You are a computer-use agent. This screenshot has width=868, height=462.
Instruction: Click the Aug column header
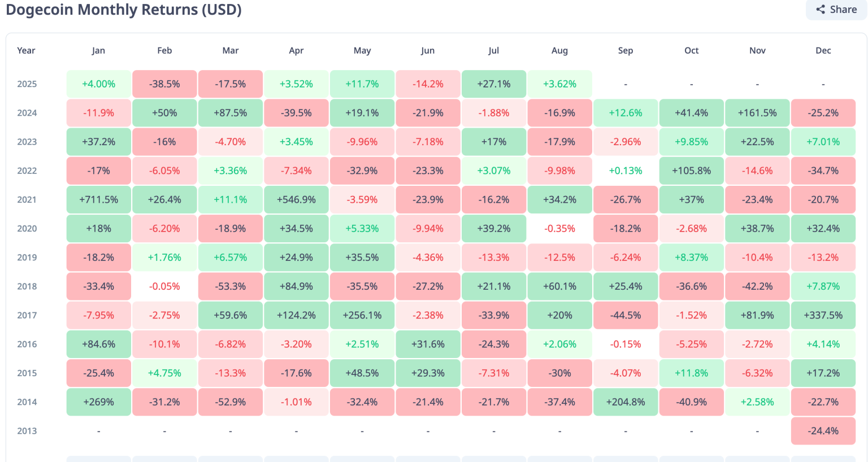tap(559, 50)
